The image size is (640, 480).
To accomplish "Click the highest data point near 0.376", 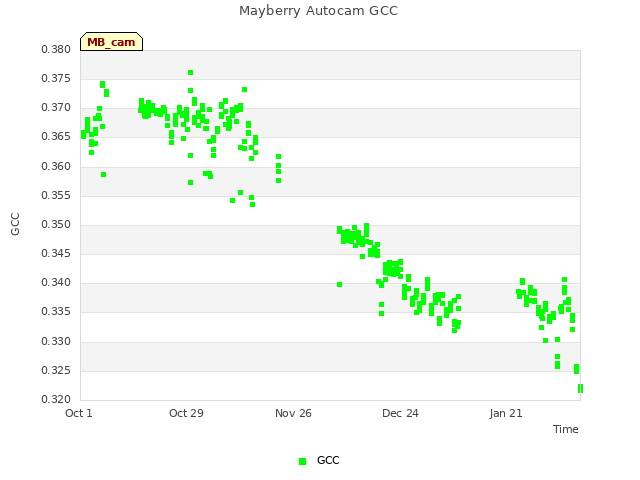I will click(x=191, y=73).
